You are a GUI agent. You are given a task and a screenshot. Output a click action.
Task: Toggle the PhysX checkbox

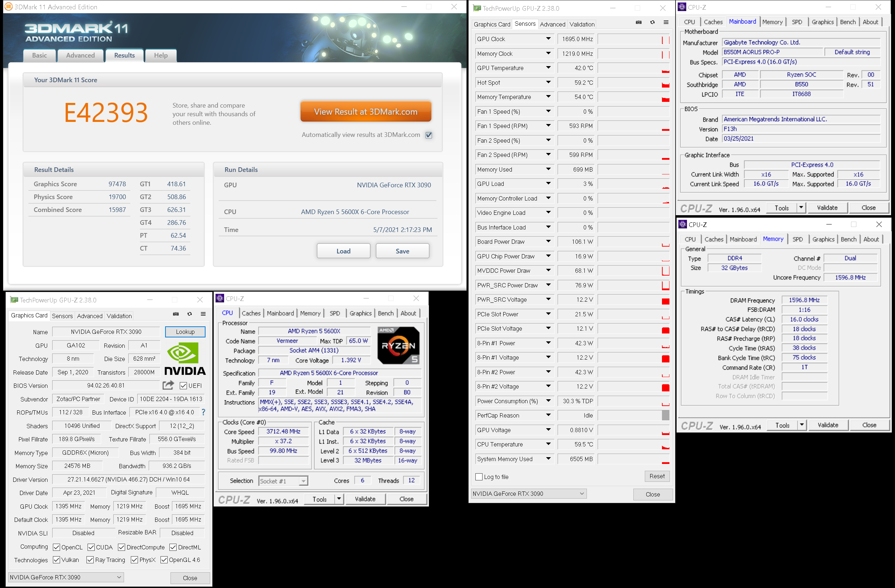click(x=134, y=560)
